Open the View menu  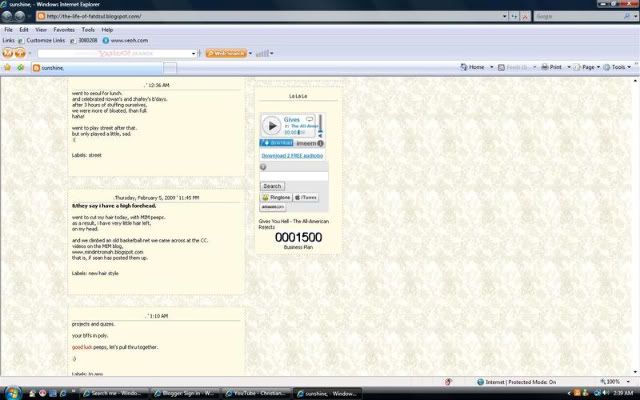point(41,30)
